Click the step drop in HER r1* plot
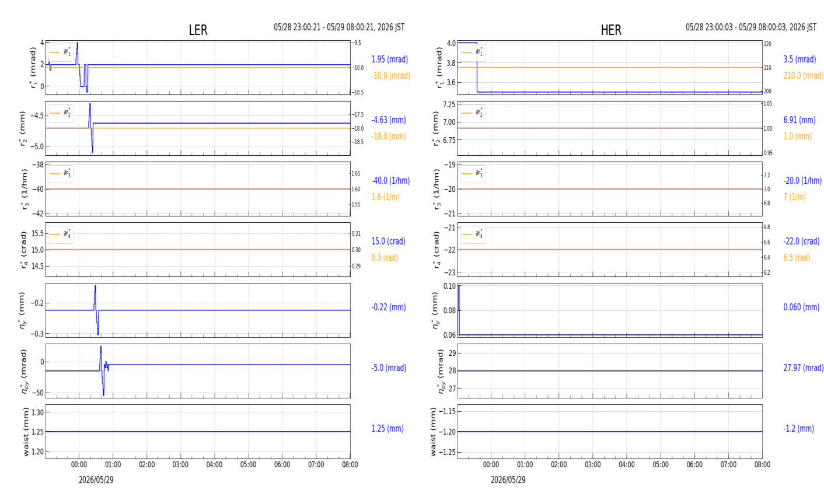The width and height of the screenshot is (824, 504). point(477,67)
